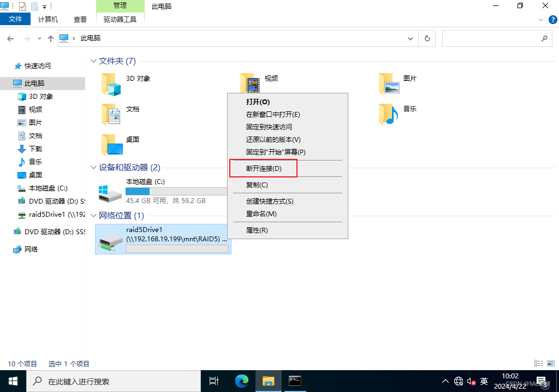The height and width of the screenshot is (392, 559).
Task: Collapse the 文件夹 (7) group
Action: 93,61
